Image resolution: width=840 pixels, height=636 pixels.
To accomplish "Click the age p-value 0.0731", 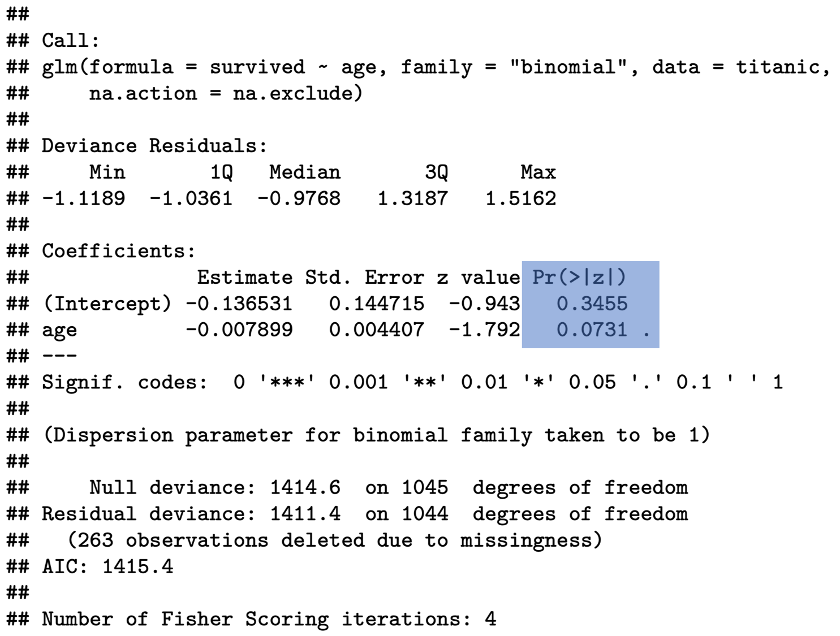I will click(x=592, y=330).
